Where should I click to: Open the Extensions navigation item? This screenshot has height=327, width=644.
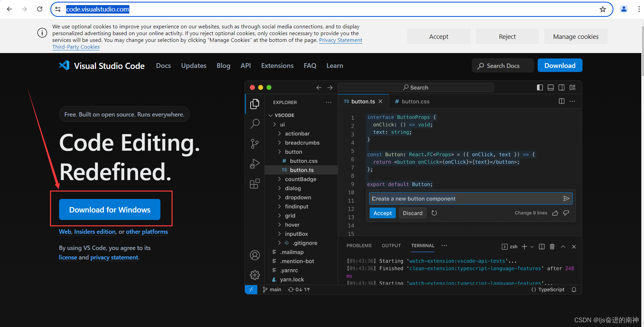click(277, 66)
